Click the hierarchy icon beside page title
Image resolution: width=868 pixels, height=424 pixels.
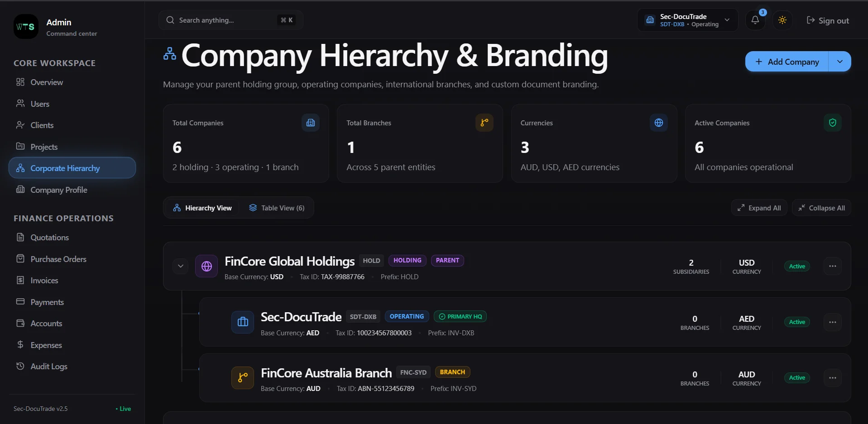170,54
